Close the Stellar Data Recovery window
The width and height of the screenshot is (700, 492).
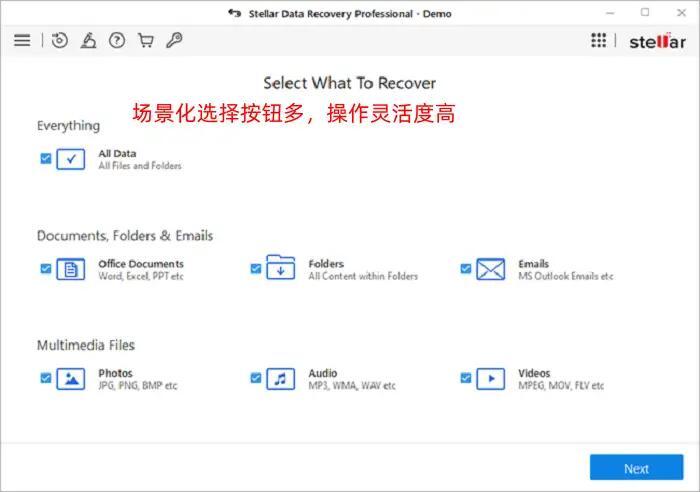tap(681, 13)
